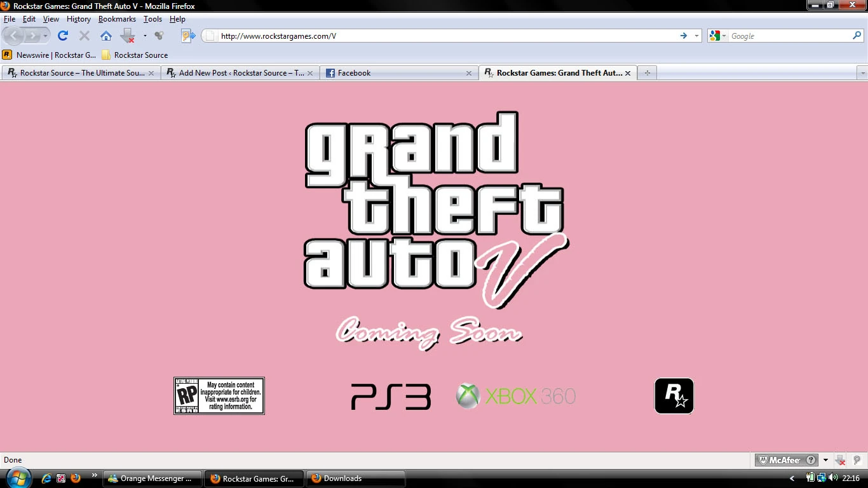
Task: Click the download-blocked icon in the status bar
Action: (840, 460)
